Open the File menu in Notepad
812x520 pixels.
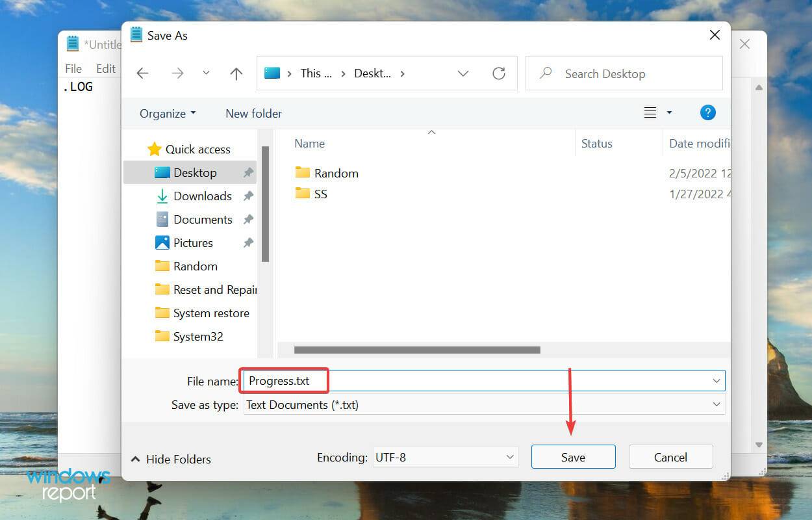73,68
